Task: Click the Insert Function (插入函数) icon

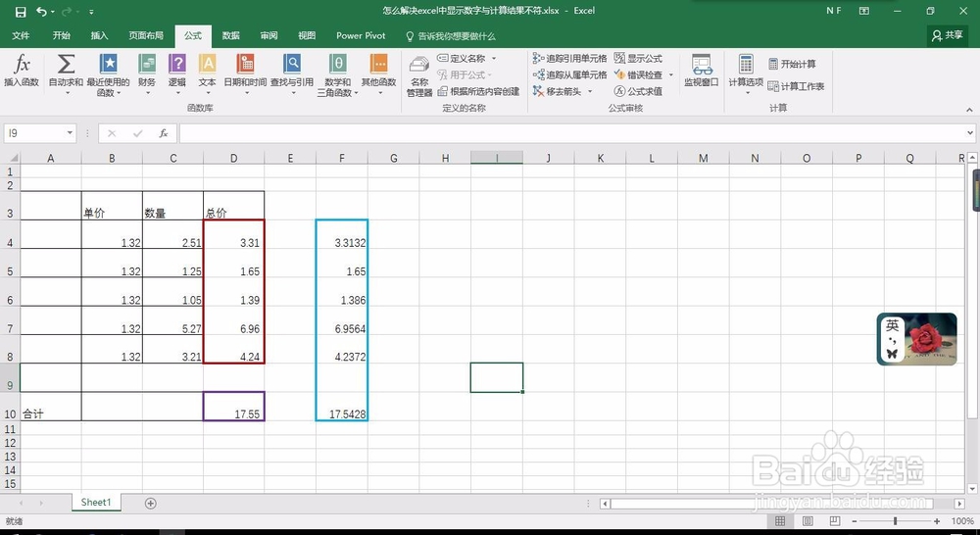Action: click(x=22, y=70)
